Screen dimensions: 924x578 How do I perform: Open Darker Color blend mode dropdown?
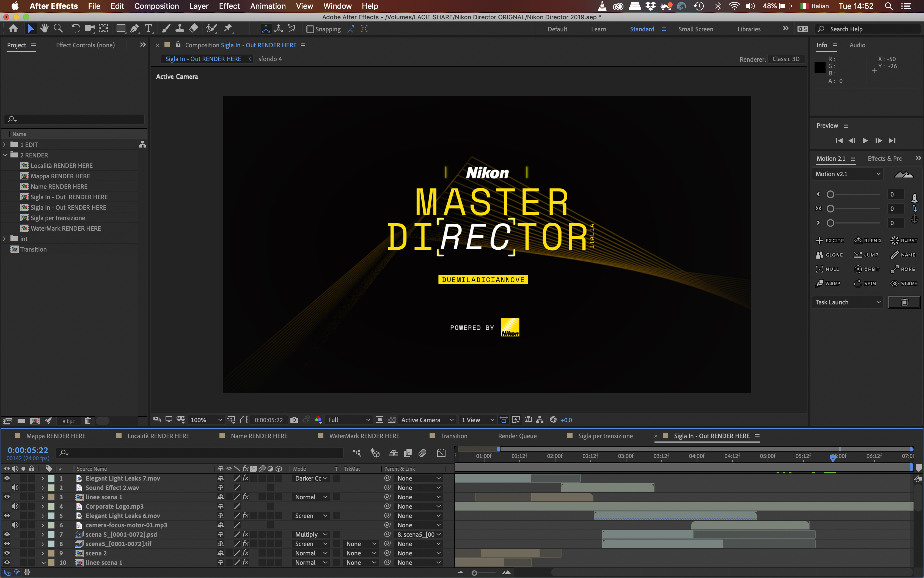(311, 478)
